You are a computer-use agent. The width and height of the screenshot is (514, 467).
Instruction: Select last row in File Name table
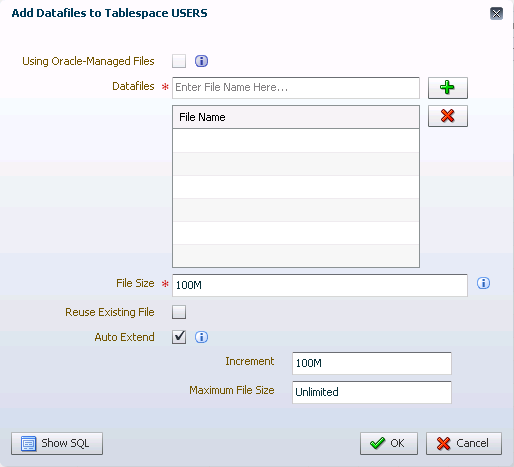(x=296, y=256)
